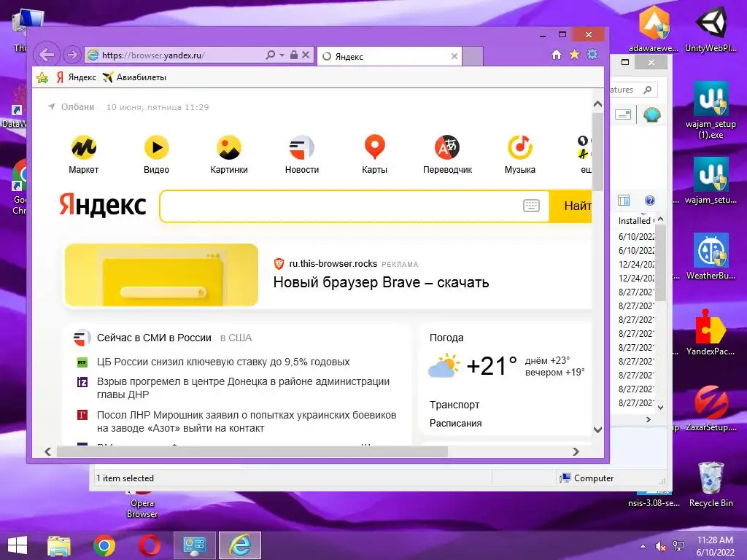The image size is (747, 560).
Task: Expand address bar autocomplete dropdown arrow
Action: (x=282, y=55)
